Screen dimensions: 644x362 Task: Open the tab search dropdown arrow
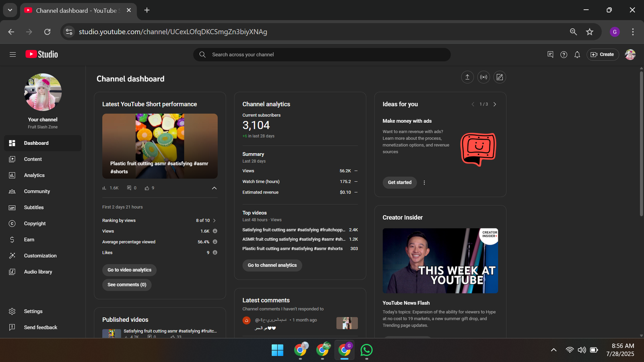click(10, 10)
